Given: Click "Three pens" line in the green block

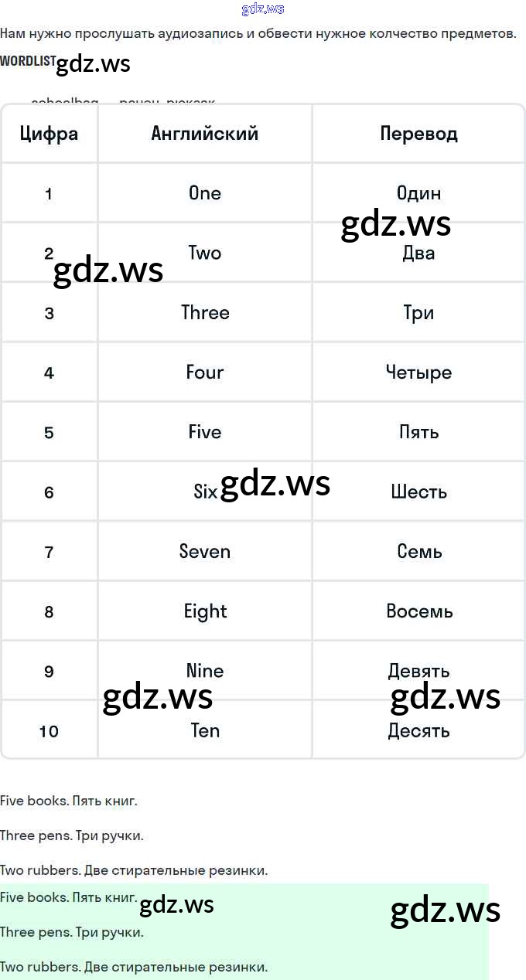Looking at the screenshot, I should pyautogui.click(x=72, y=932).
